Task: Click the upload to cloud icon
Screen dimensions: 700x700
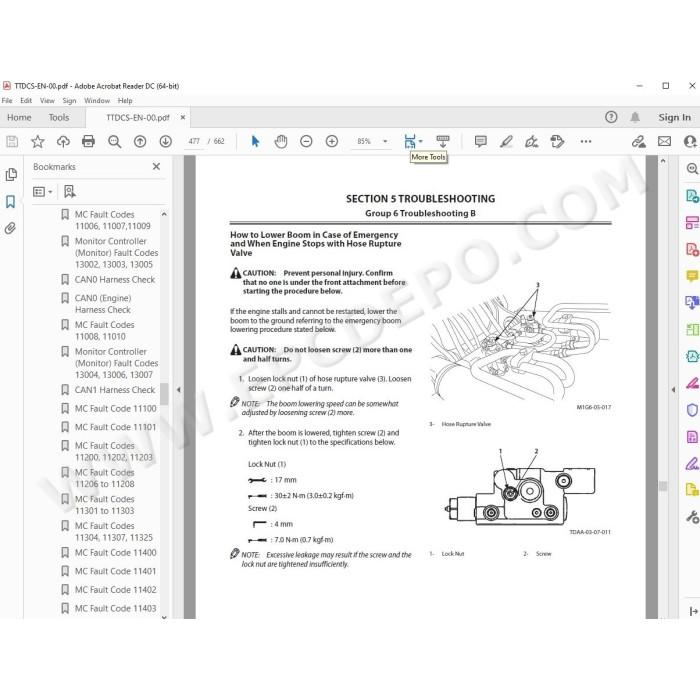Action: coord(63,142)
